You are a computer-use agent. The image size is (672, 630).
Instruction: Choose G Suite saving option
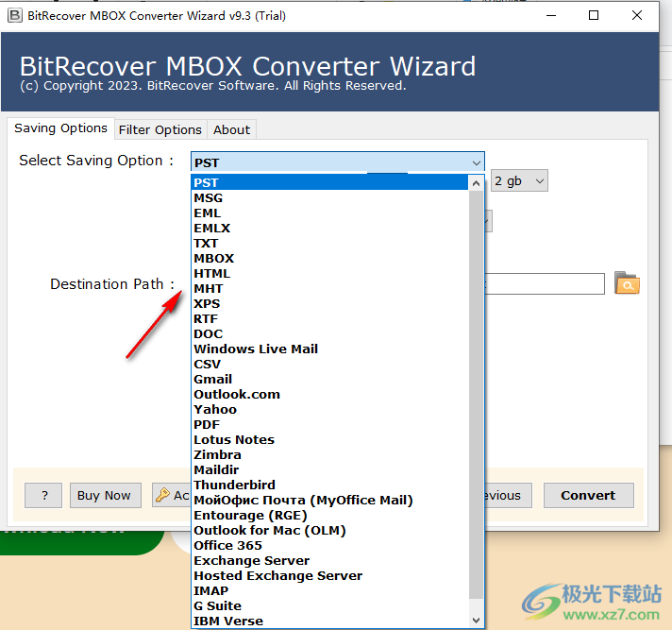[329, 606]
